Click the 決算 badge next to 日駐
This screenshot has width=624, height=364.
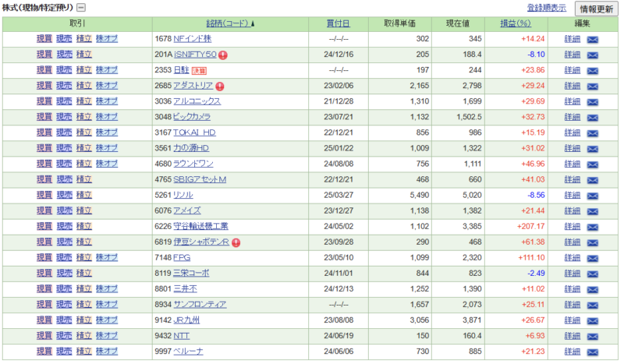(x=199, y=71)
